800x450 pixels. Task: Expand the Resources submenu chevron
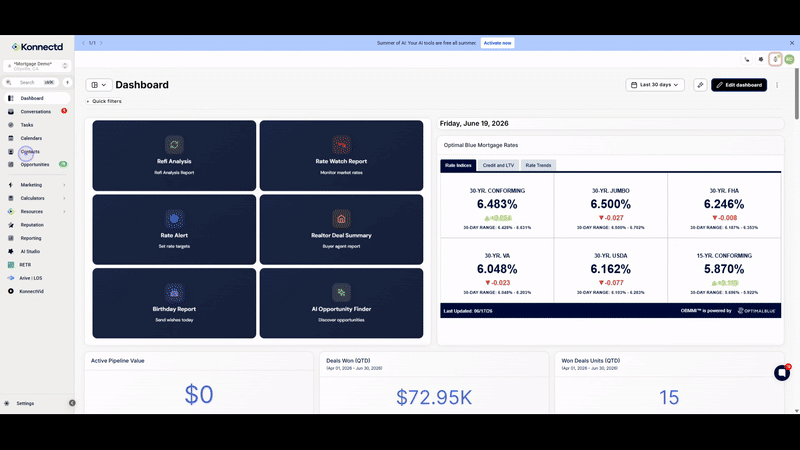(64, 211)
